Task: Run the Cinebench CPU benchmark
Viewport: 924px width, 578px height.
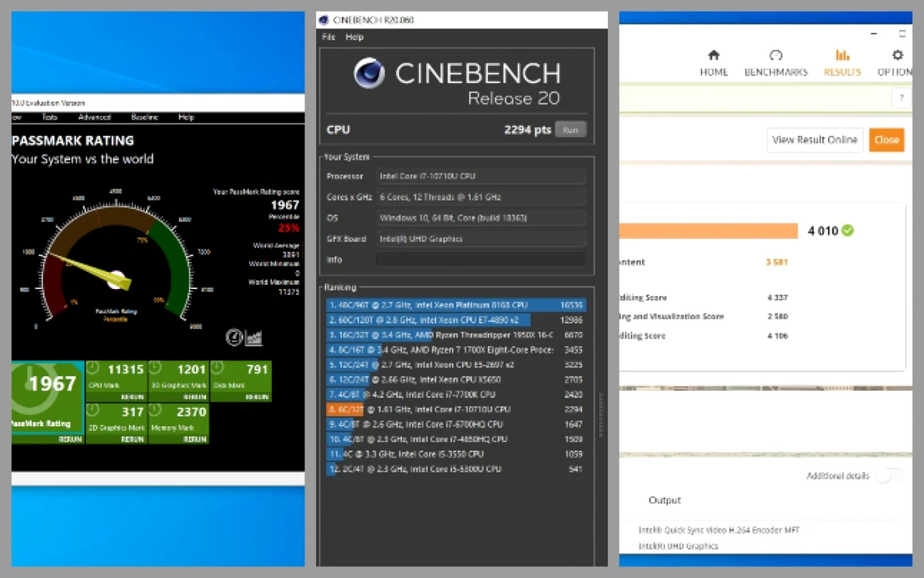Action: tap(570, 129)
